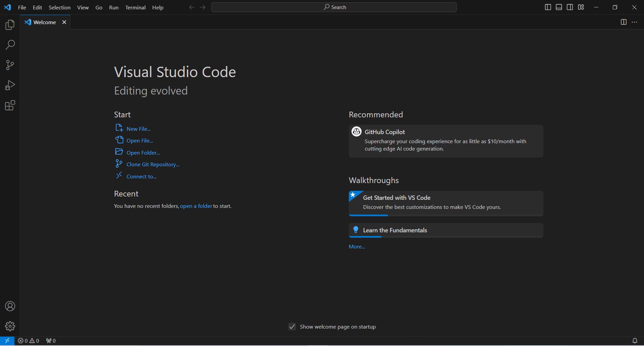644x346 pixels.
Task: Start Clone Git Repository
Action: (153, 164)
